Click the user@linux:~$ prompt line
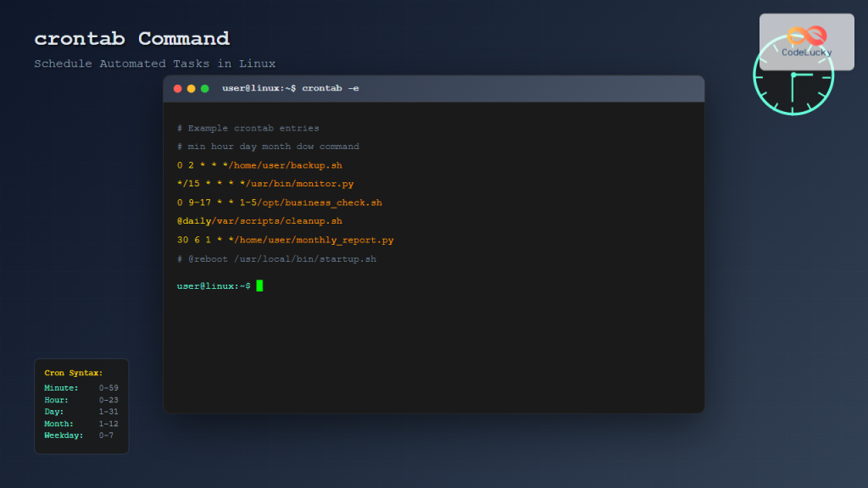The width and height of the screenshot is (868, 488). pyautogui.click(x=214, y=286)
